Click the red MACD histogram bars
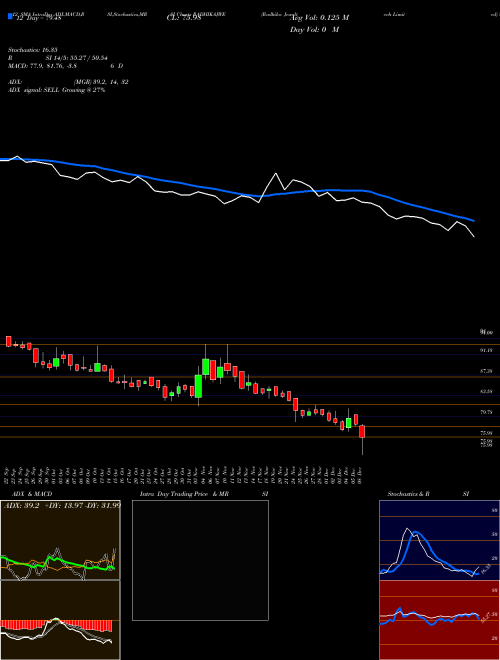The height and width of the screenshot is (660, 500). pos(56,626)
